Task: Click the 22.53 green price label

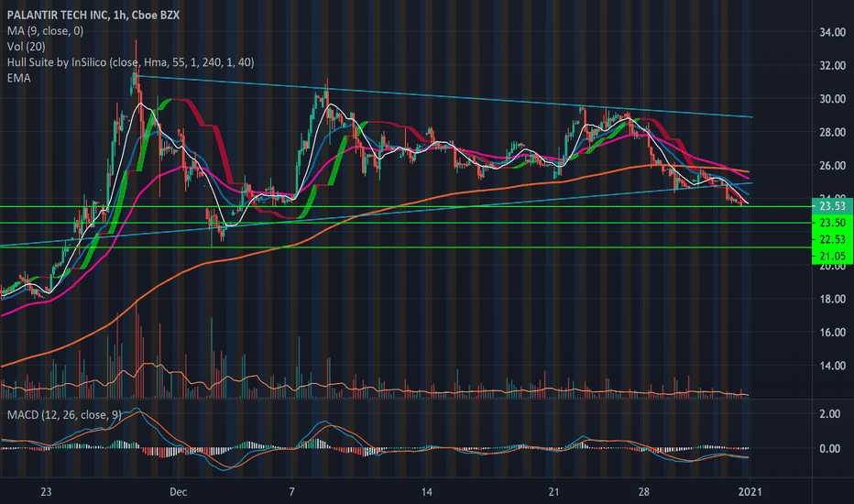Action: click(832, 239)
